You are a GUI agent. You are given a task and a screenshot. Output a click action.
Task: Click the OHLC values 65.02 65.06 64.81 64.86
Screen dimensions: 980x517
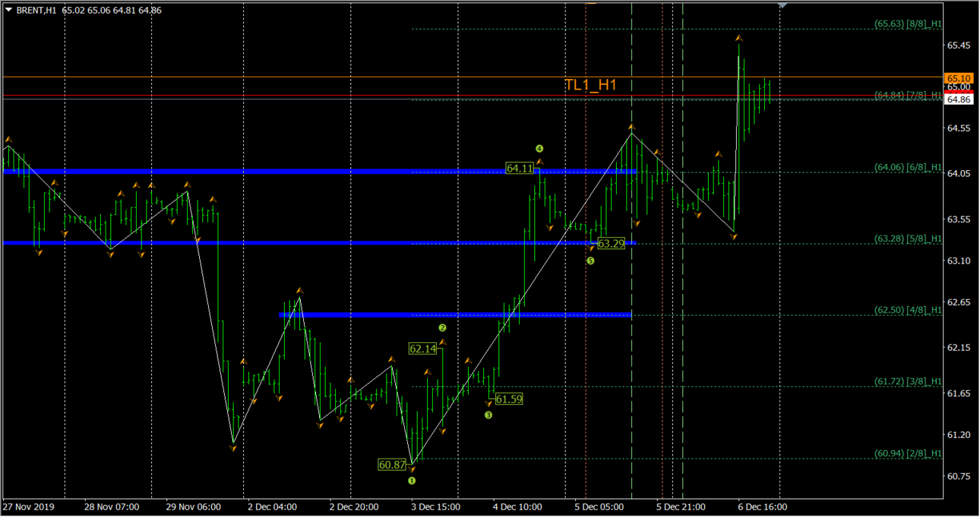[112, 10]
